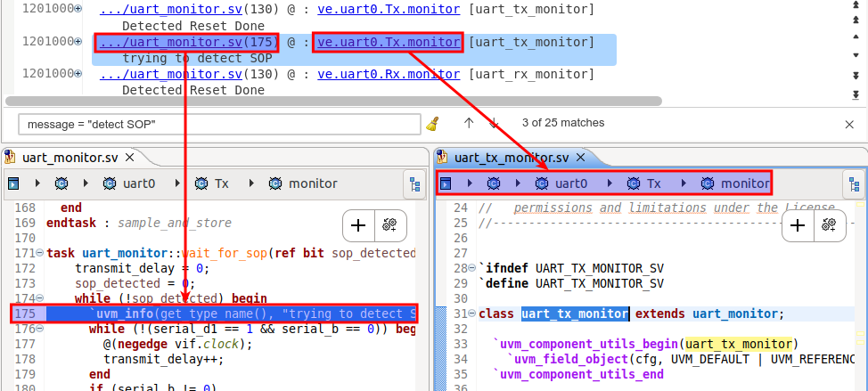Expand the 1201000 log entry for ve.uart0.Rx.monitor
The width and height of the screenshot is (868, 391).
[x=78, y=74]
